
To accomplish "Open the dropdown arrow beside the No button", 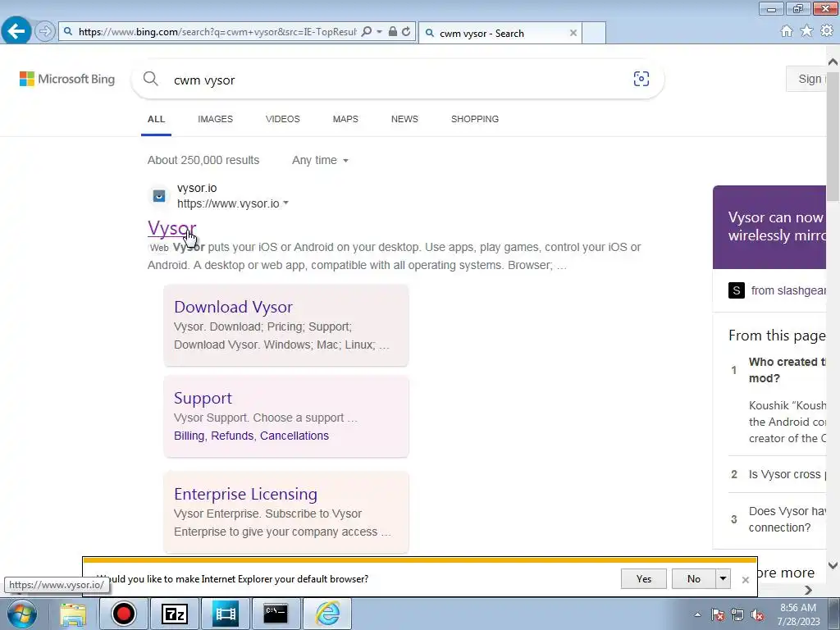I will tap(724, 578).
